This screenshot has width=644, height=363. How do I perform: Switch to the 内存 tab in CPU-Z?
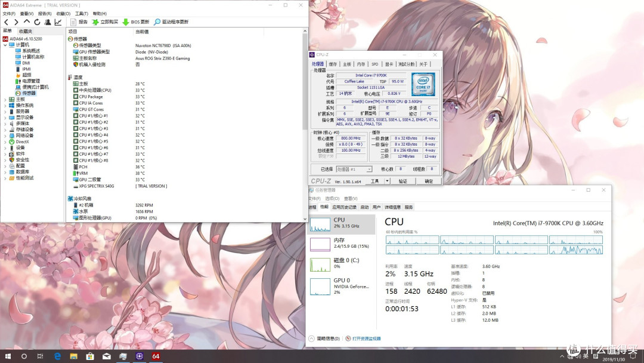coord(361,64)
